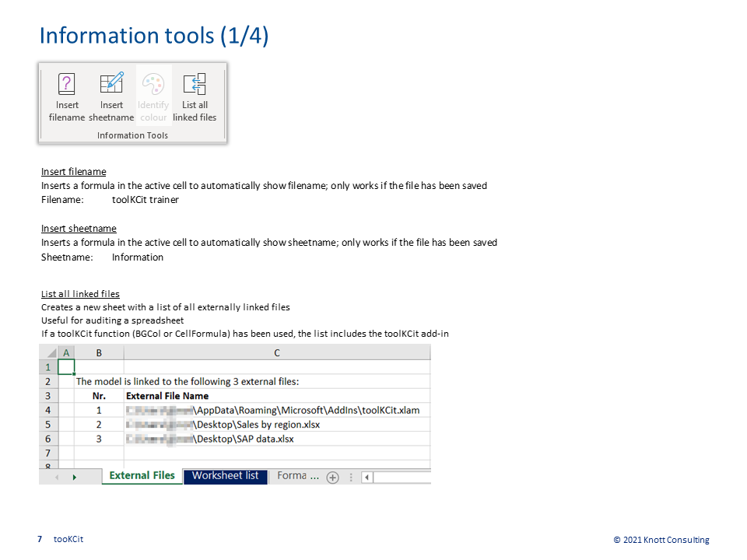Screen dimensions: 747x560
Task: Click 'Creates a new sheet with a list' line
Action: [165, 307]
